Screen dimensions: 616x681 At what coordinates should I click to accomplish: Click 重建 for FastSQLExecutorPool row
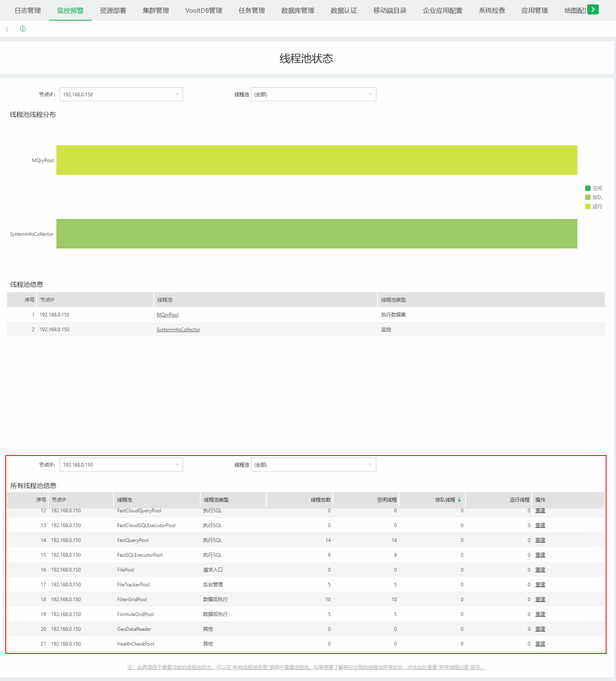(x=540, y=555)
